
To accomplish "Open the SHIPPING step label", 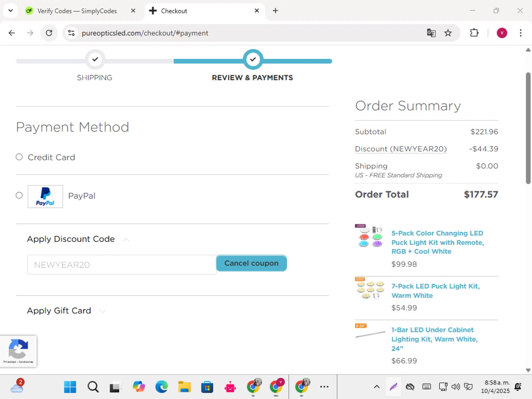I will (95, 78).
